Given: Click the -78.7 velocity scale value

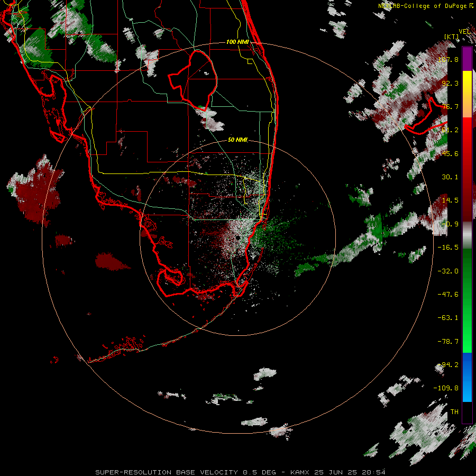Looking at the screenshot, I should 448,342.
